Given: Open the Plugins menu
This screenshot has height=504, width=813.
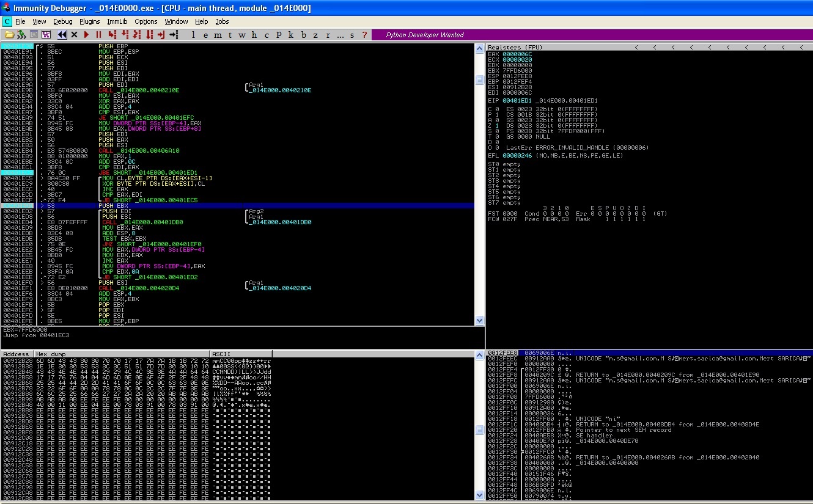Looking at the screenshot, I should point(90,21).
